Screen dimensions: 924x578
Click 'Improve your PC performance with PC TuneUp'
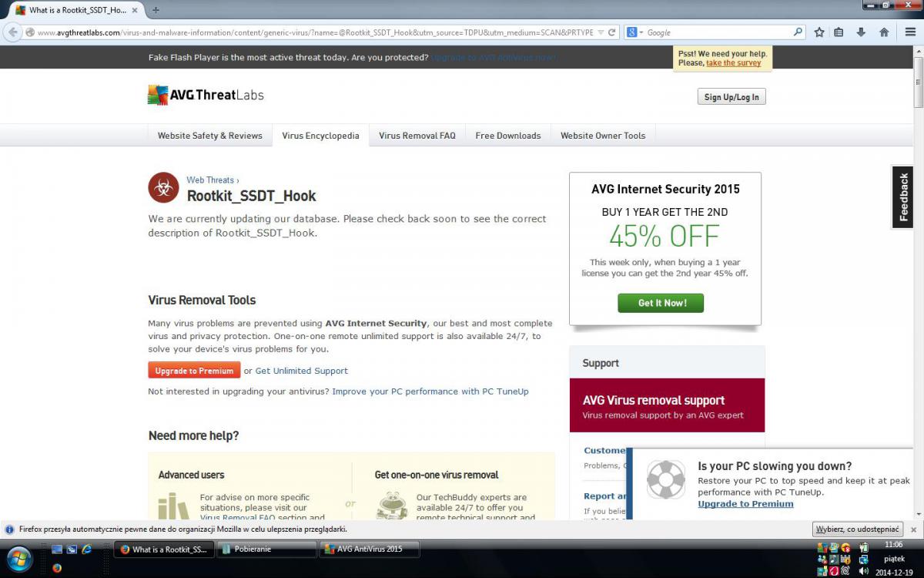[430, 391]
